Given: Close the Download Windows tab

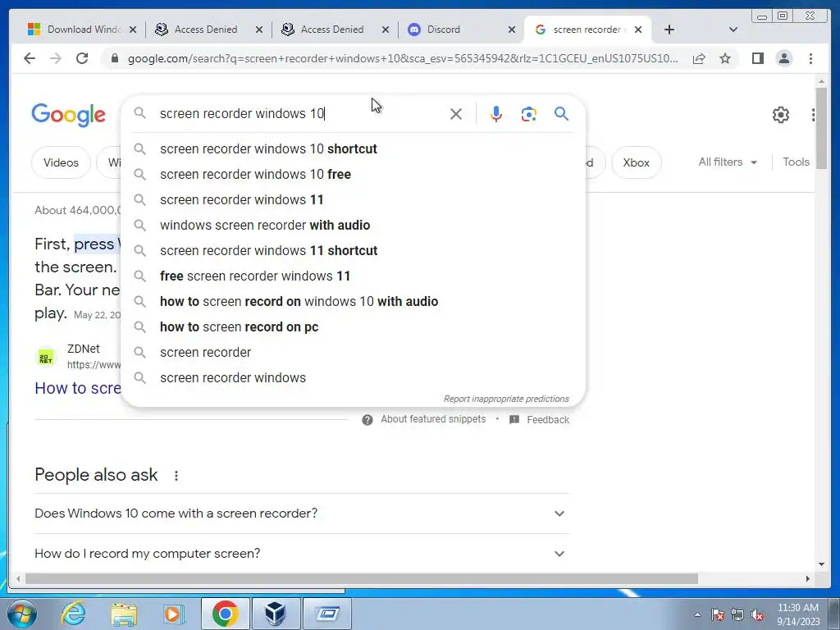Looking at the screenshot, I should tap(133, 30).
